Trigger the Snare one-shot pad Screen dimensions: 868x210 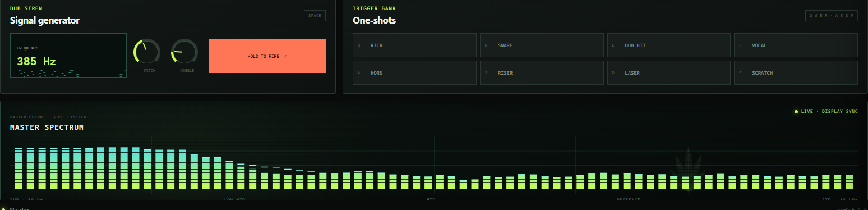coord(542,45)
